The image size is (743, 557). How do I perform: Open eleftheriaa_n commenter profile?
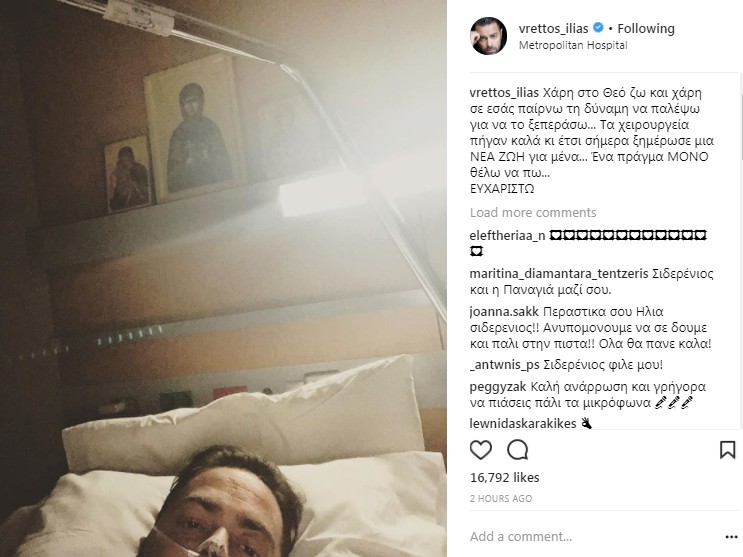tap(507, 235)
